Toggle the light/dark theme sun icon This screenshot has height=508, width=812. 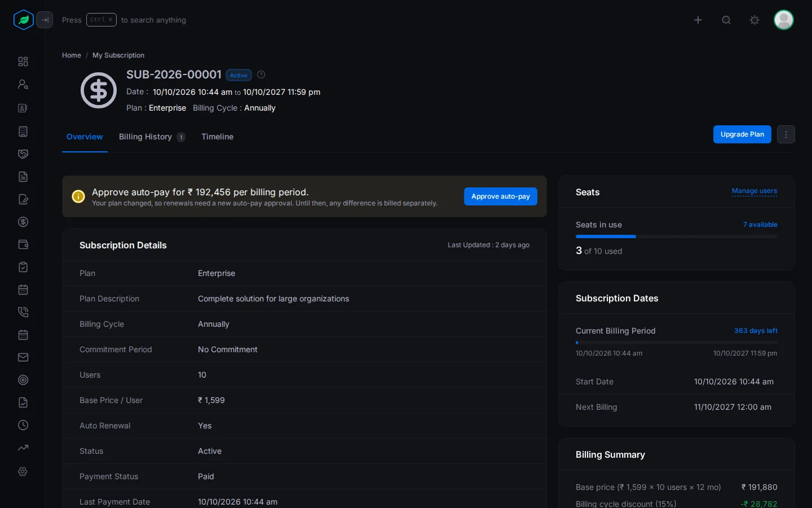pyautogui.click(x=754, y=20)
